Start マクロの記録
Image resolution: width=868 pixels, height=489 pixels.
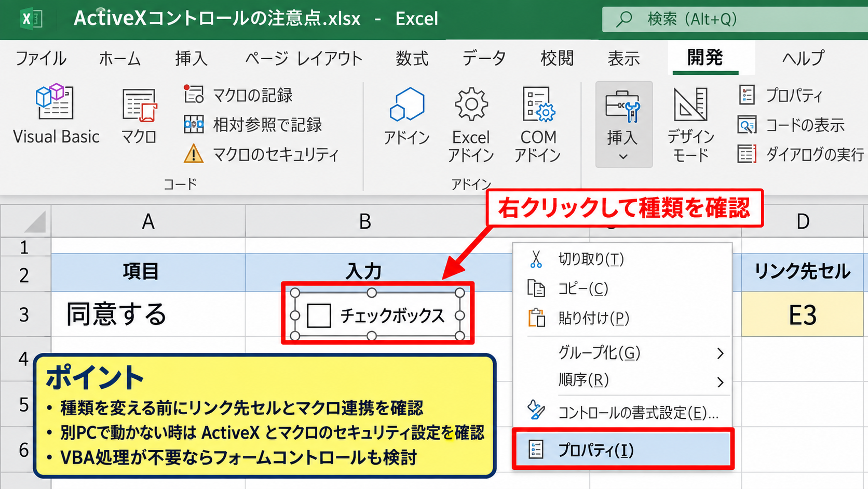pyautogui.click(x=238, y=95)
